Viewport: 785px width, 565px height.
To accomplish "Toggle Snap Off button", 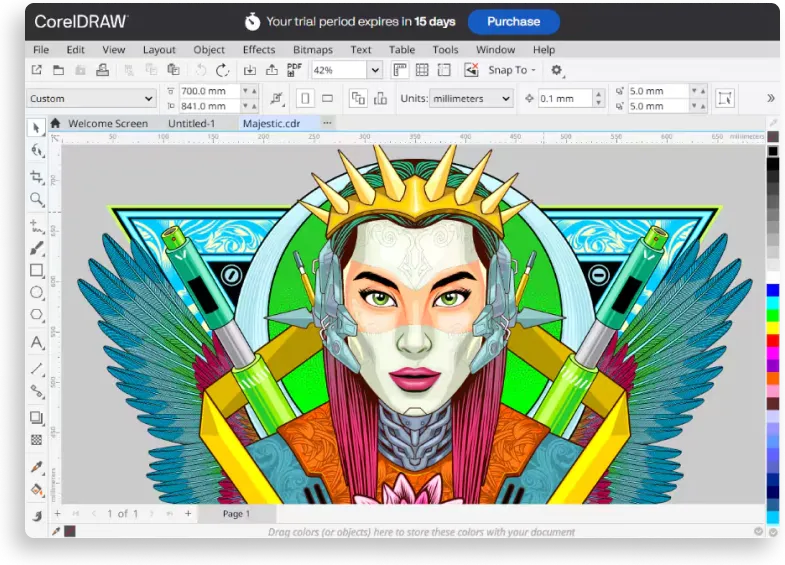I will tap(471, 70).
